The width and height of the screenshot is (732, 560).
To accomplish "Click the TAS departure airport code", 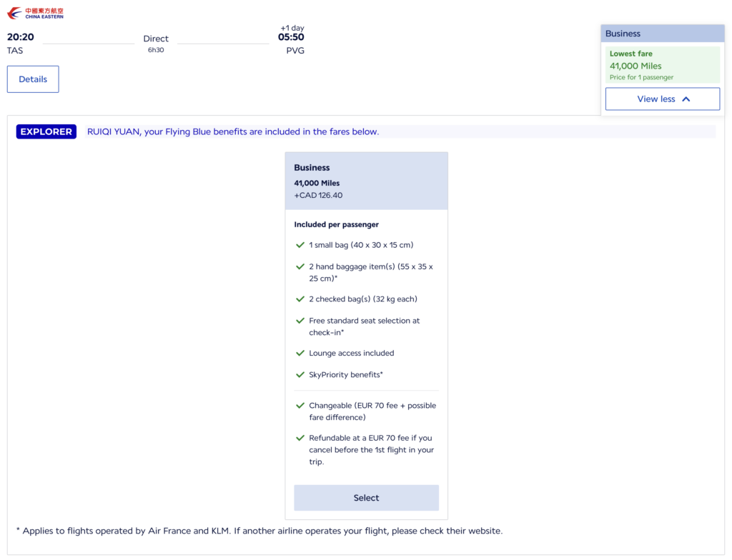I will coord(15,51).
